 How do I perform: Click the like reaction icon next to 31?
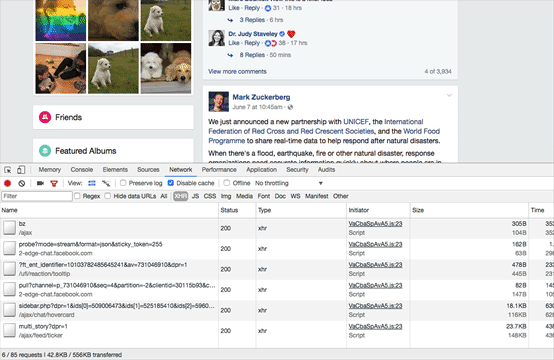tap(268, 8)
